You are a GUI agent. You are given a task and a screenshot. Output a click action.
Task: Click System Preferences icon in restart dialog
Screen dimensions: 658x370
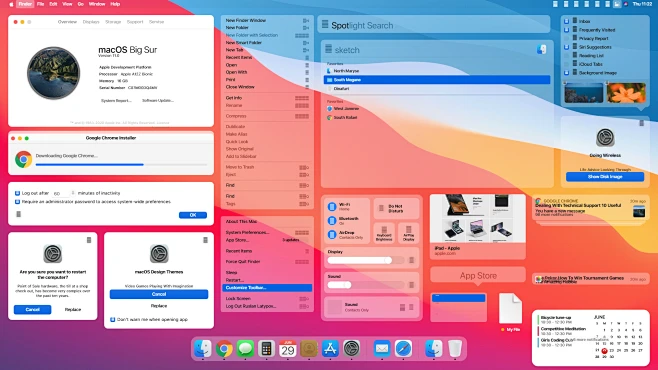click(x=53, y=254)
